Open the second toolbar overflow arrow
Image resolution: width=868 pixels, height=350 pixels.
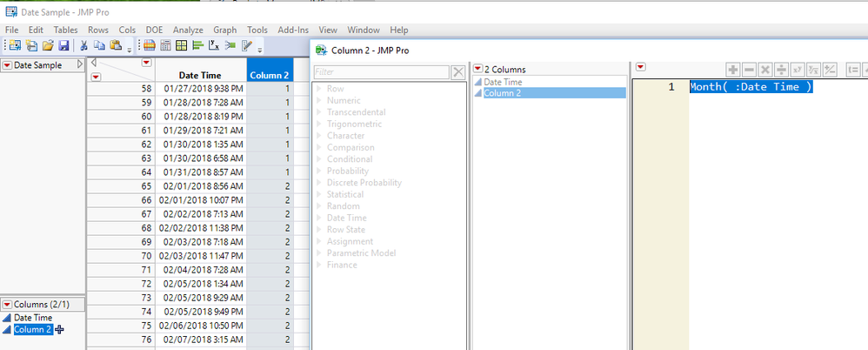(x=260, y=50)
